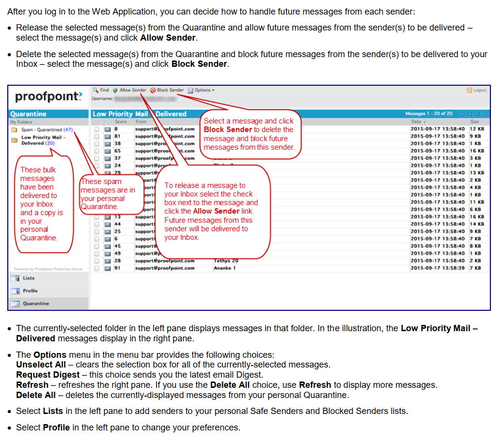This screenshot has width=504, height=444.
Task: Open the Profile panel icon in sidebar
Action: (x=15, y=291)
